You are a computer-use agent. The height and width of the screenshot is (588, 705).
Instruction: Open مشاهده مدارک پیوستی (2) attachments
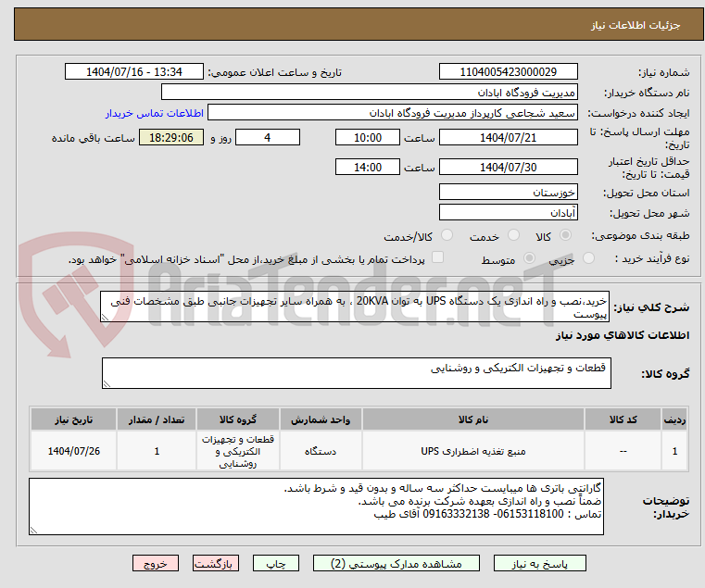(397, 563)
